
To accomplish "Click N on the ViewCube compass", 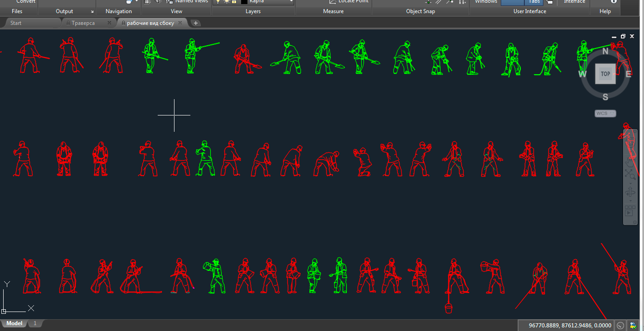I will pyautogui.click(x=605, y=52).
